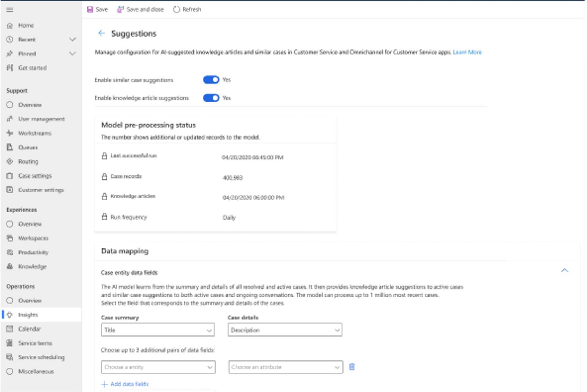Viewport: 587px width, 392px height.
Task: Open the Choose an attribute combo box
Action: click(286, 367)
